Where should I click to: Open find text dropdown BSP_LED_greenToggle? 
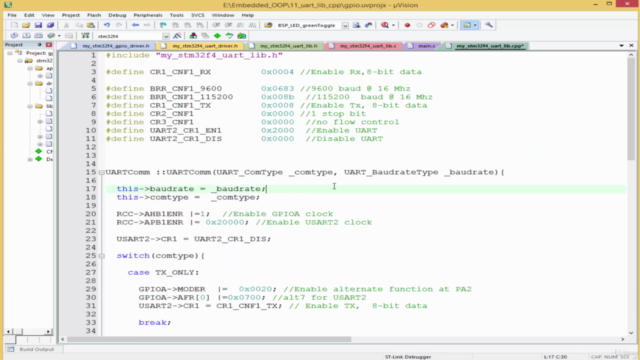pos(345,26)
